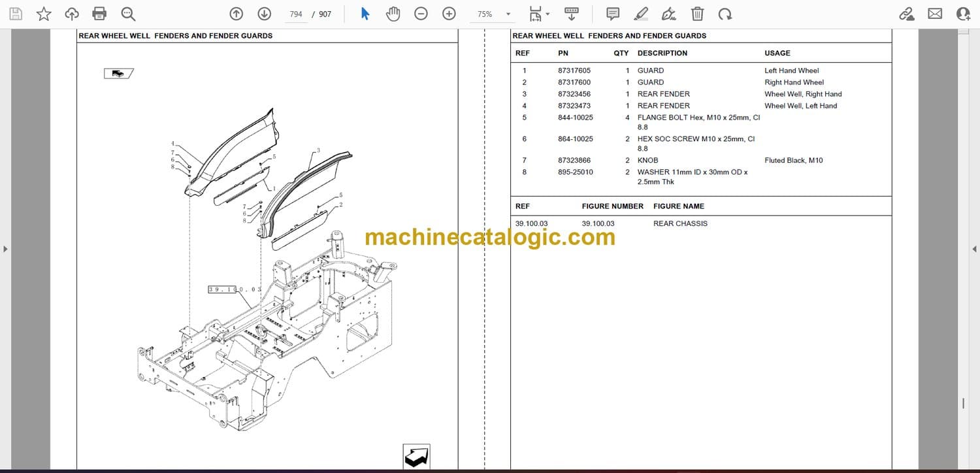Image resolution: width=980 pixels, height=473 pixels.
Task: Click the QTY column header
Action: (621, 53)
